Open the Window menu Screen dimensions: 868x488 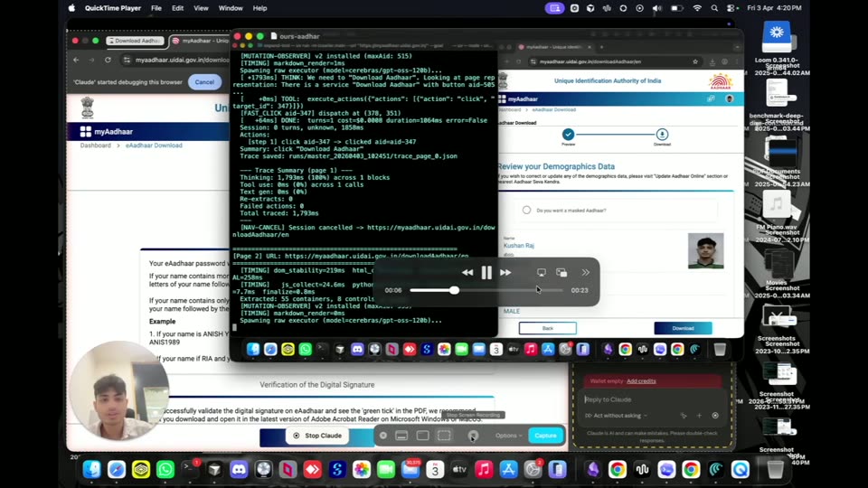(x=231, y=8)
